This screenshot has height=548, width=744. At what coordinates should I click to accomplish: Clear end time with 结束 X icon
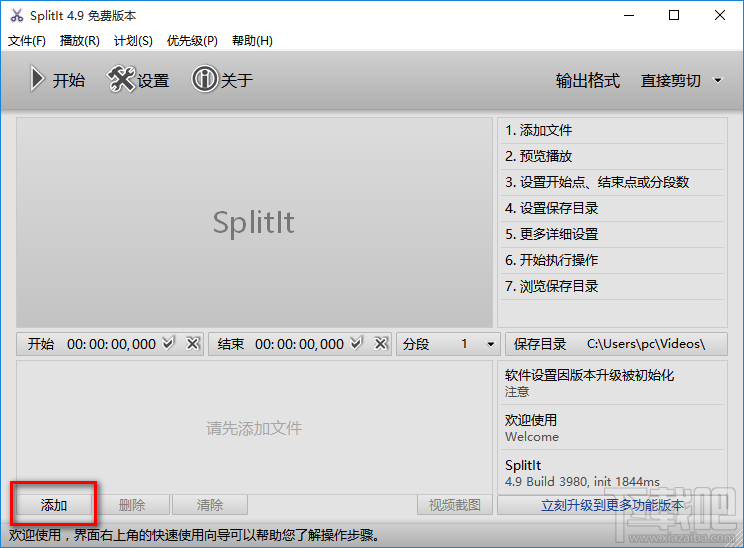381,343
